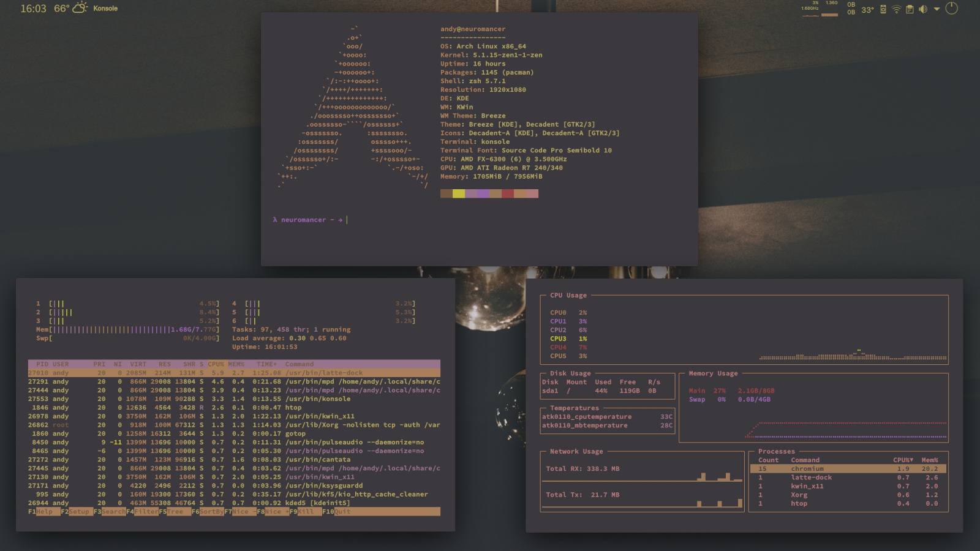Viewport: 980px width, 551px height.
Task: Click F4 Filter in htop footer
Action: coord(142,512)
